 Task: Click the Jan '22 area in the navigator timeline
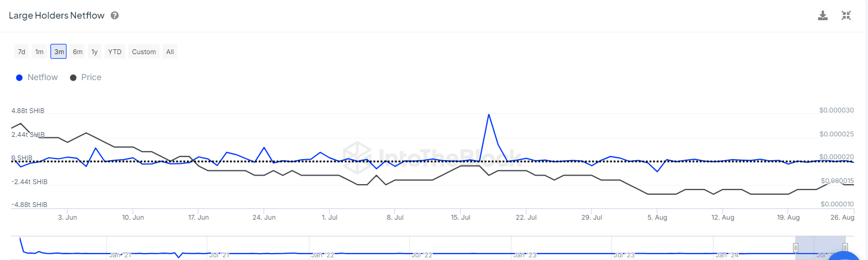[323, 255]
